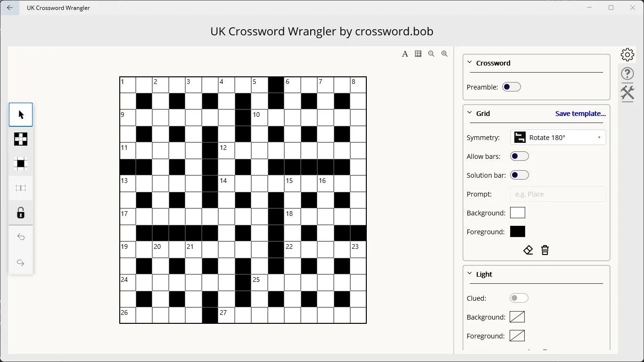
Task: Open settings with the gear icon
Action: click(627, 55)
